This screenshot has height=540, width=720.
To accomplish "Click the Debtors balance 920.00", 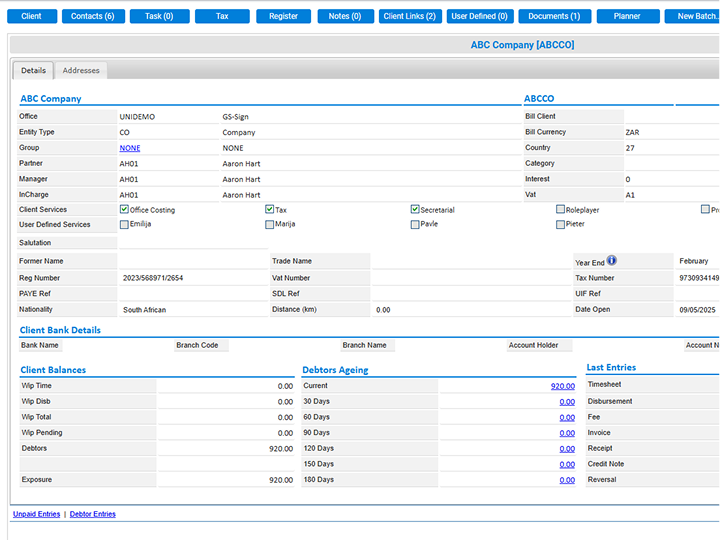I will point(281,449).
